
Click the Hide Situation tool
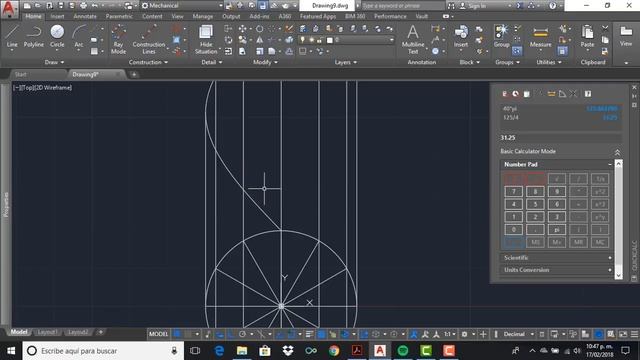point(206,40)
